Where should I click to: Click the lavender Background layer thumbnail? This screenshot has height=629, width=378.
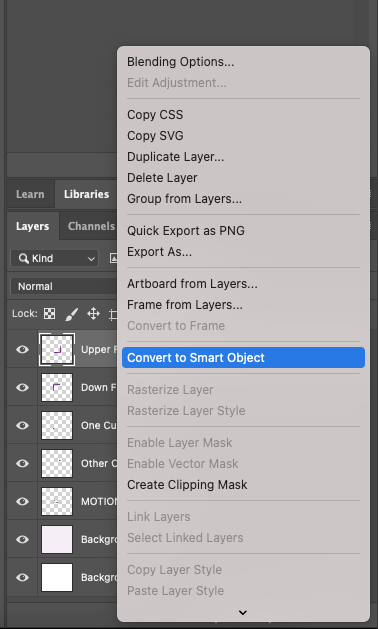point(57,539)
